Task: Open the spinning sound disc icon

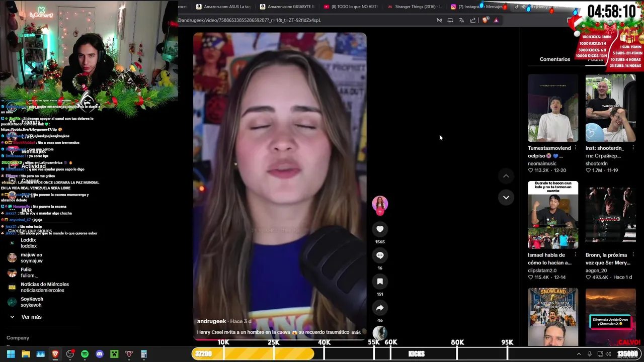Action: click(x=380, y=333)
